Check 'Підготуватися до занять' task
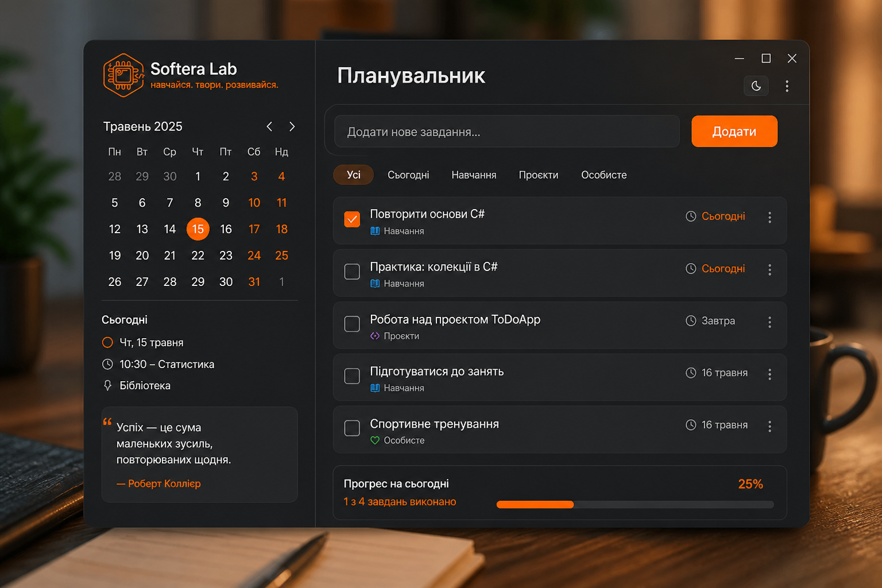Screen dimensions: 882x588 352,376
